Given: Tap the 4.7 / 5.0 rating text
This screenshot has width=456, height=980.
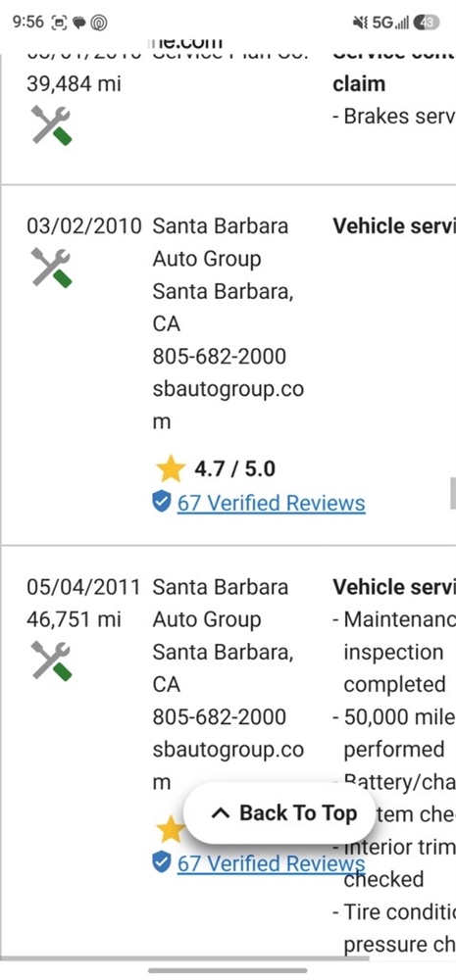Looking at the screenshot, I should click(234, 468).
